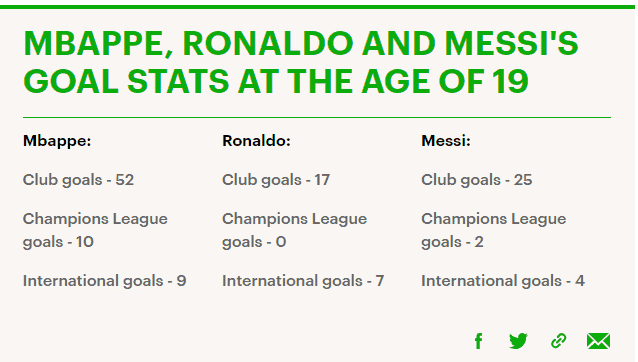
Task: Select the Messi column heading
Action: [446, 141]
